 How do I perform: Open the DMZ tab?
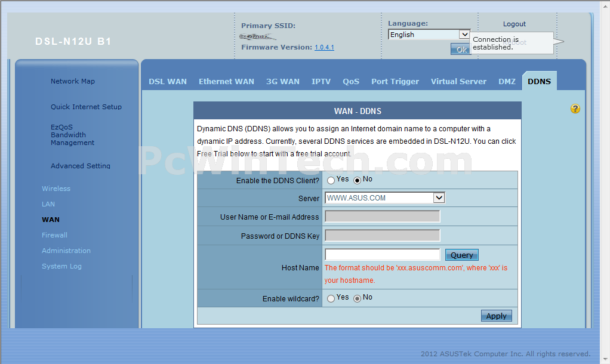[507, 82]
